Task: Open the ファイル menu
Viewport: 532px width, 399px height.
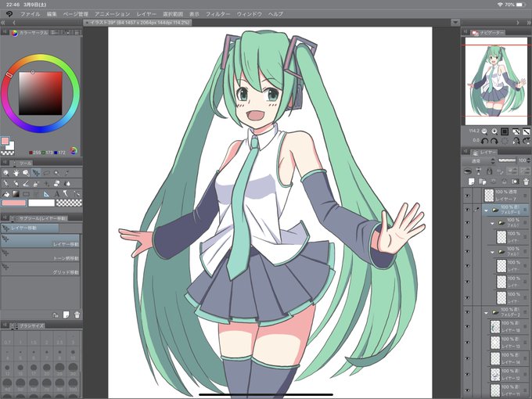Action: click(x=31, y=14)
